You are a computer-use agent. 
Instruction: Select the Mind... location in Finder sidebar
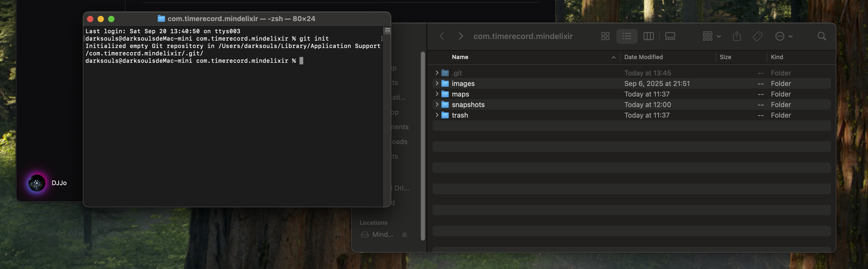click(x=382, y=234)
